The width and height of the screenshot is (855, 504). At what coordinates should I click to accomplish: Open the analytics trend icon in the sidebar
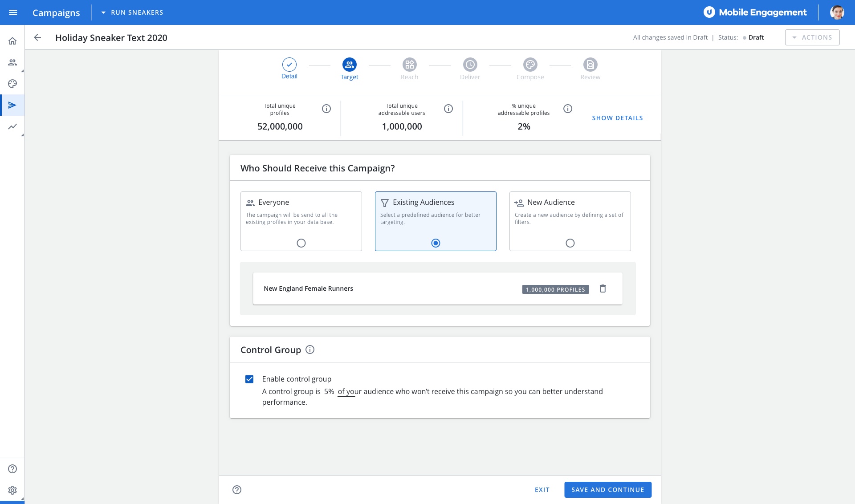(12, 126)
